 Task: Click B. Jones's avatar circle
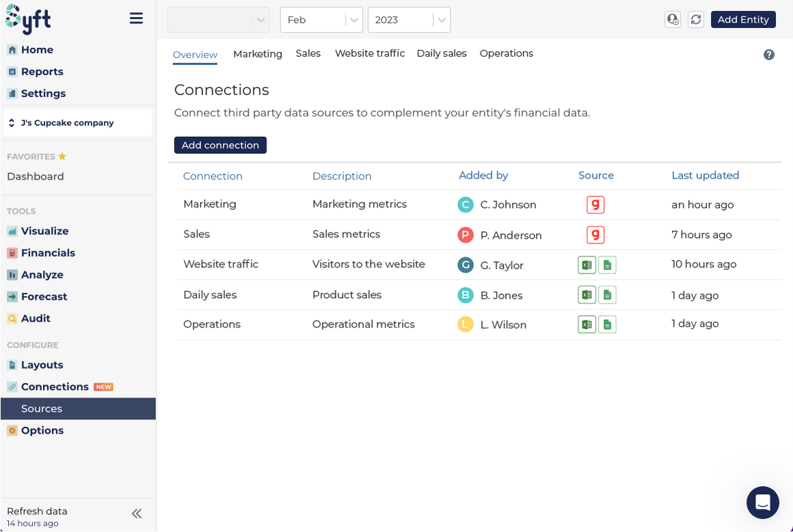pos(466,295)
